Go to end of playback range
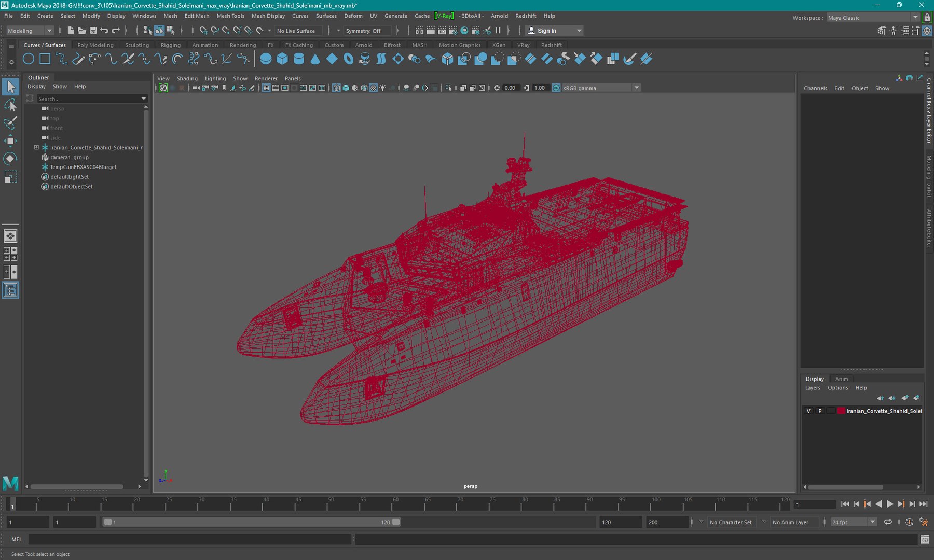Image resolution: width=934 pixels, height=560 pixels. (x=924, y=504)
